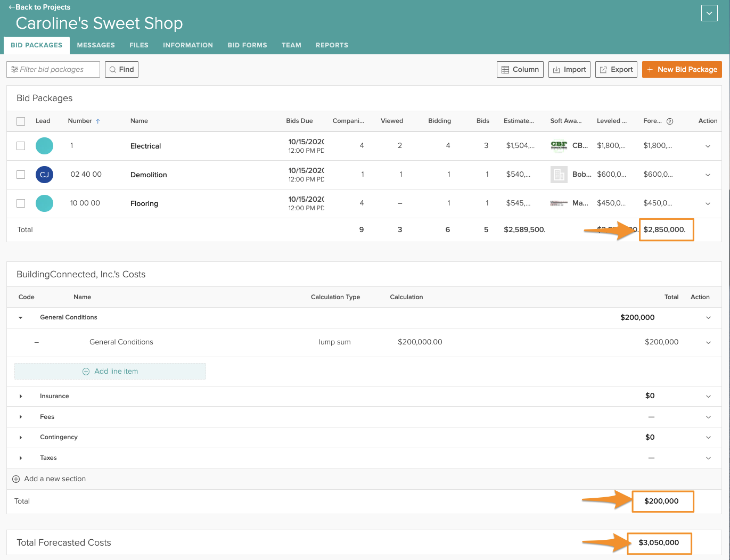Click the plus icon beside Add a new section

(x=16, y=479)
